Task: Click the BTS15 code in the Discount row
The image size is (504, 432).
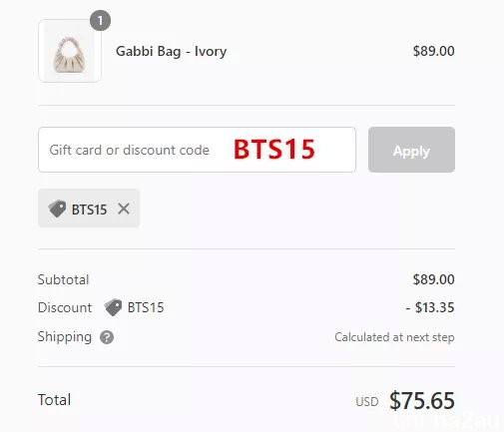Action: [x=146, y=307]
